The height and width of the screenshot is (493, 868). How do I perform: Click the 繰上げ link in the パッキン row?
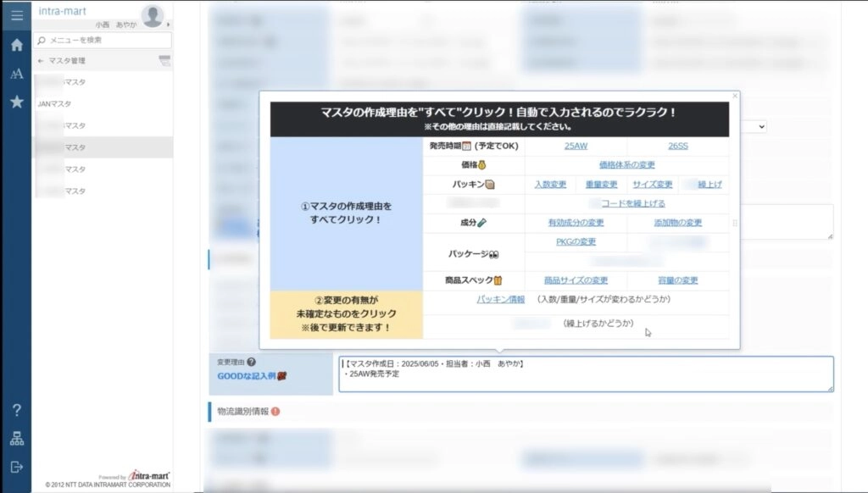[x=709, y=185]
